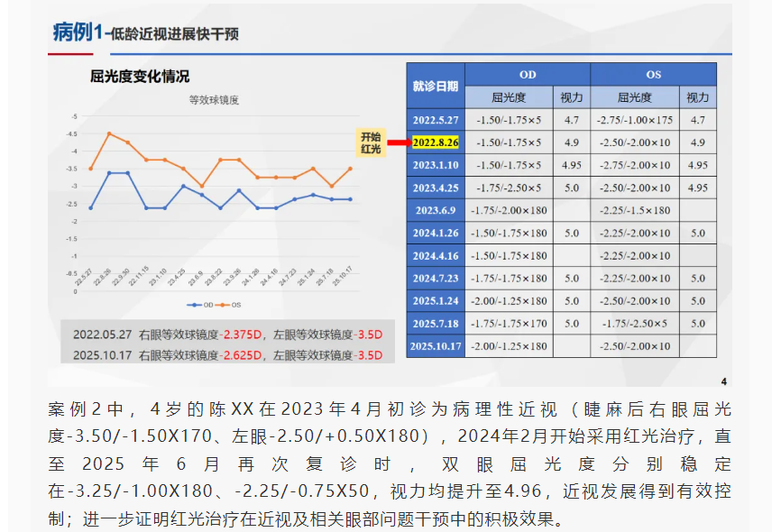Click the 屈光度变化情况 heading
The height and width of the screenshot is (532, 781).
[x=140, y=77]
